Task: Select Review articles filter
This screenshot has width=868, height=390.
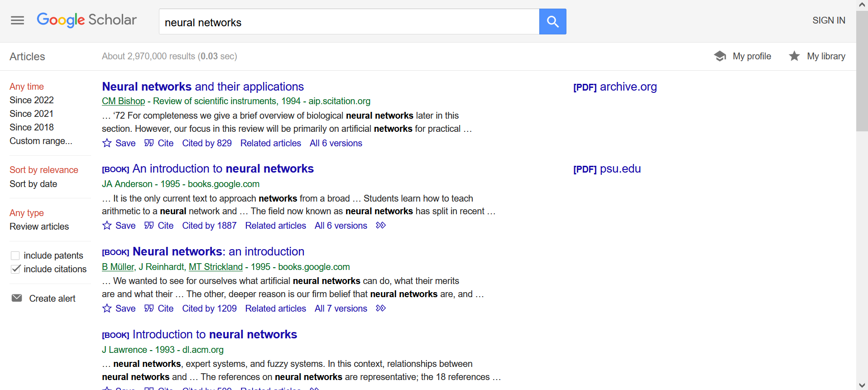Action: [x=39, y=226]
